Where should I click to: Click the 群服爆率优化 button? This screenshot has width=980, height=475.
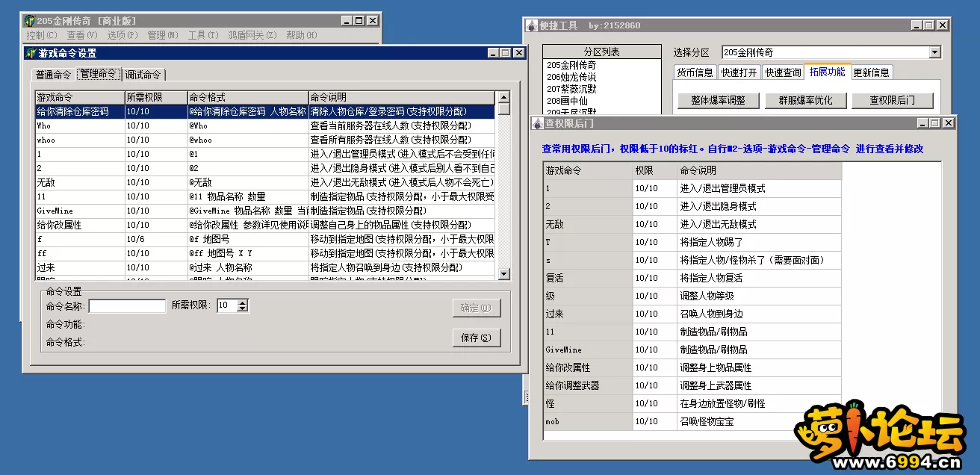pos(806,100)
